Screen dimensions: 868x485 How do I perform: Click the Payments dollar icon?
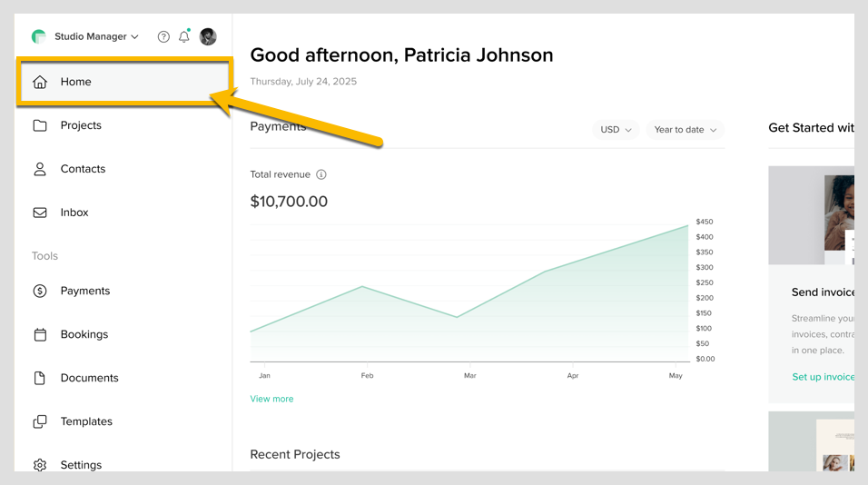point(40,291)
